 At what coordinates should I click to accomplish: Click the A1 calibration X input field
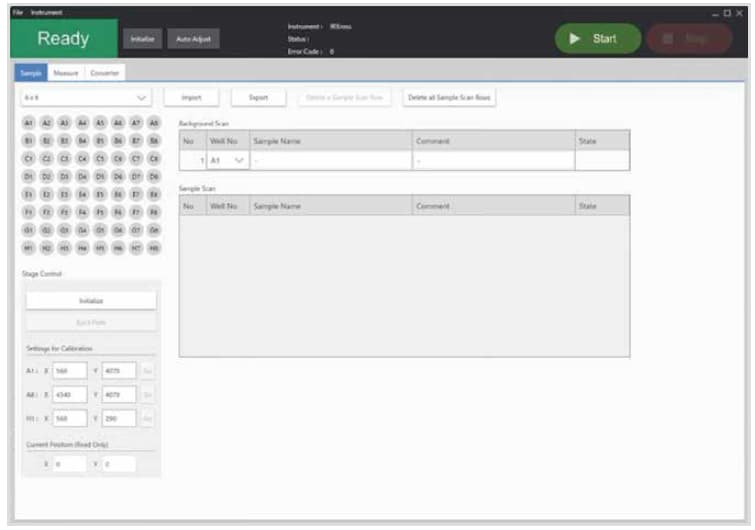pos(70,371)
